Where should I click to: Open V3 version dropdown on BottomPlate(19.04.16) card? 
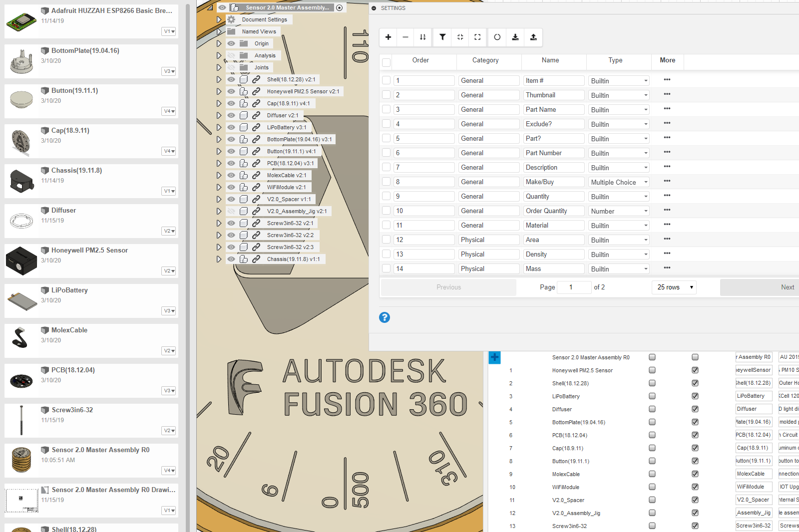169,71
